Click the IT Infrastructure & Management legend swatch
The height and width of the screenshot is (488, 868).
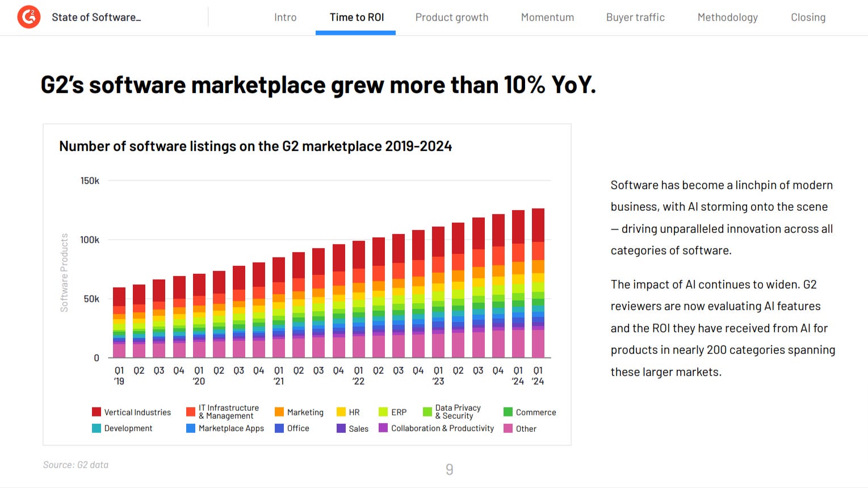[191, 412]
